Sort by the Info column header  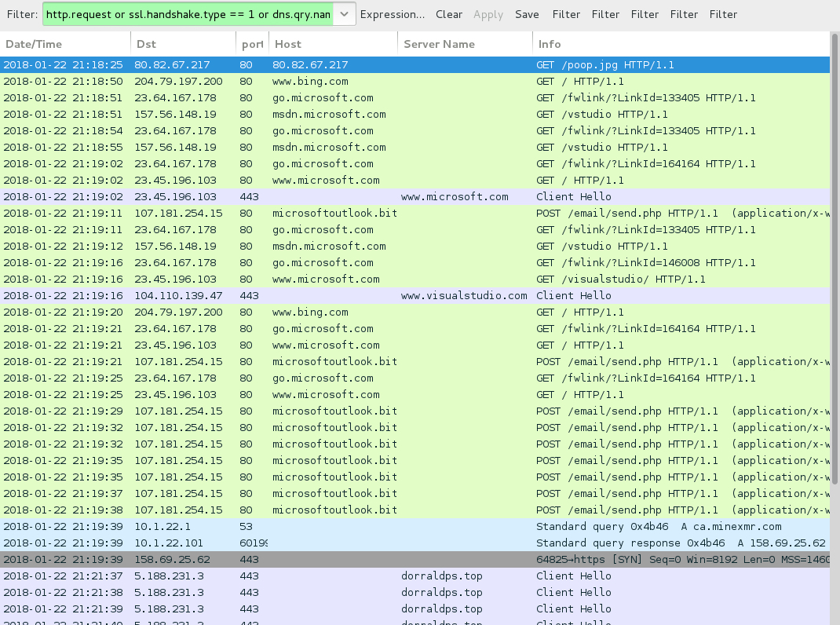point(681,44)
